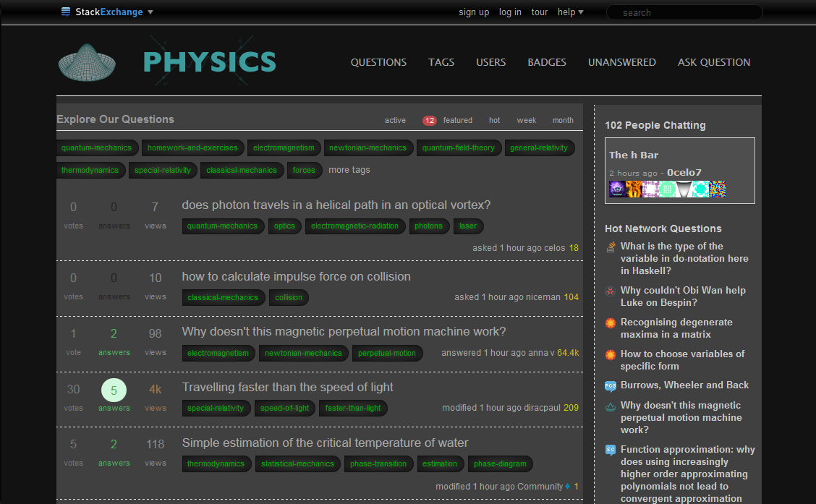Open the question Travelling faster than the speed of light
The width and height of the screenshot is (816, 504).
(x=287, y=388)
